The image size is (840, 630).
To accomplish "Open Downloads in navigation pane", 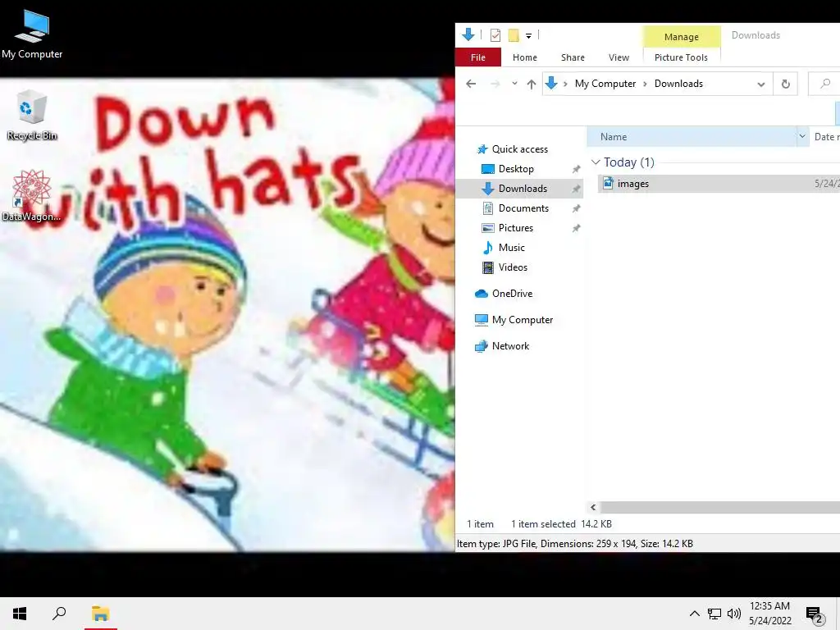I will pyautogui.click(x=523, y=189).
